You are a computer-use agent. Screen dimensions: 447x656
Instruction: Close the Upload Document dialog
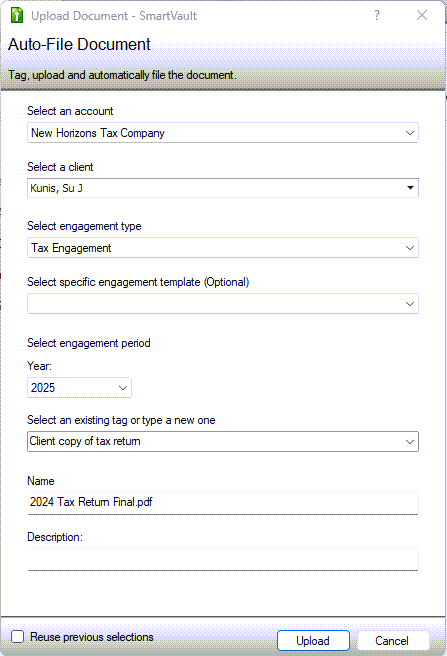coord(422,15)
